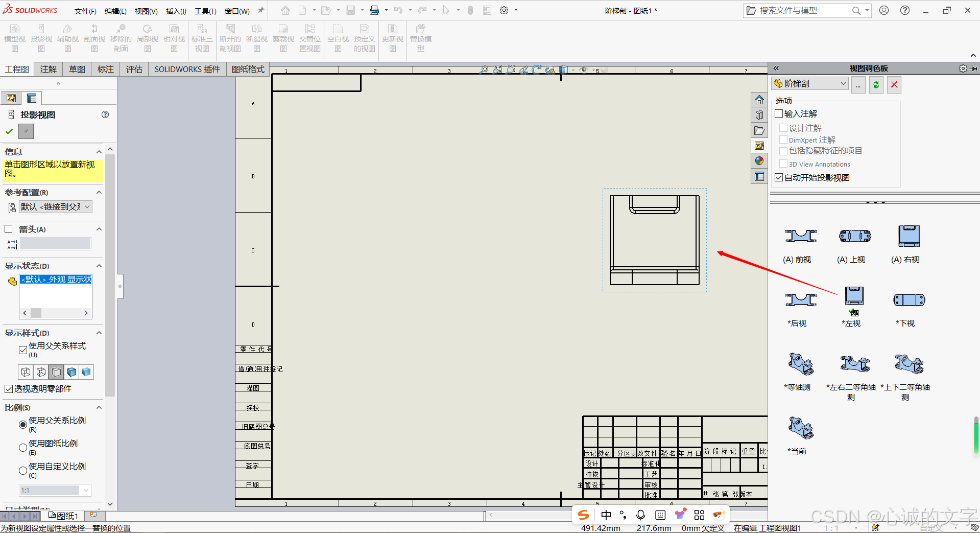Screen dimensions: 980x533
Task: Uncheck 使用父关系样式 checkbox
Action: click(x=23, y=350)
